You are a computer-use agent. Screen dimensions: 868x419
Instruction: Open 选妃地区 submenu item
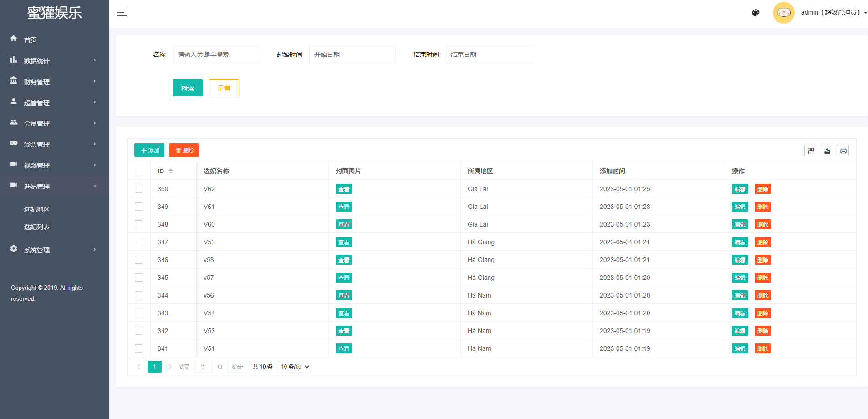coord(37,209)
